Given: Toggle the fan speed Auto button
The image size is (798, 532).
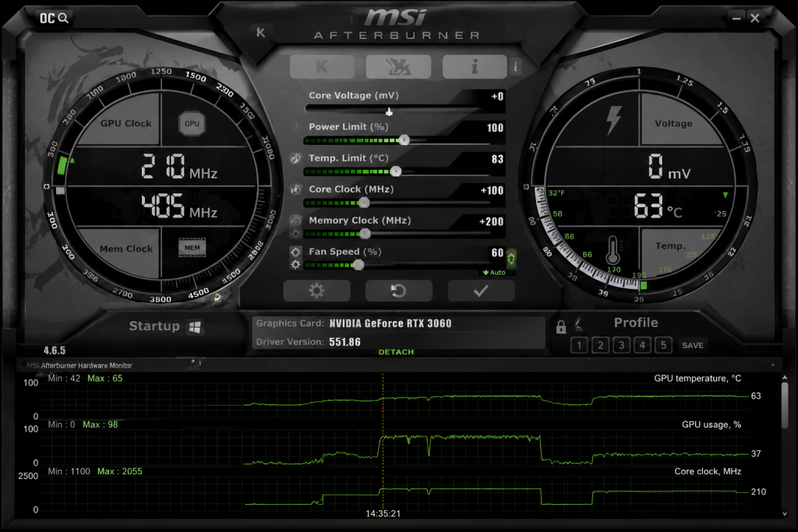Looking at the screenshot, I should [x=494, y=273].
